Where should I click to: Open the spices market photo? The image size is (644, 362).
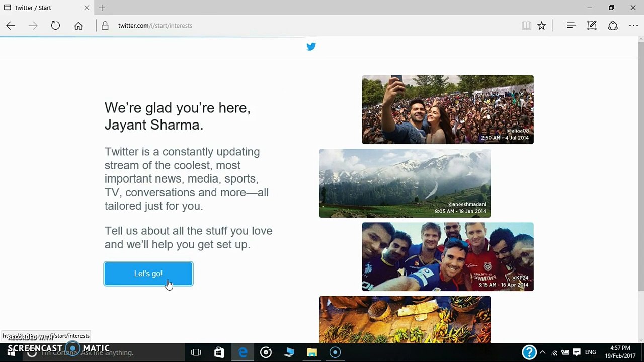tap(405, 319)
